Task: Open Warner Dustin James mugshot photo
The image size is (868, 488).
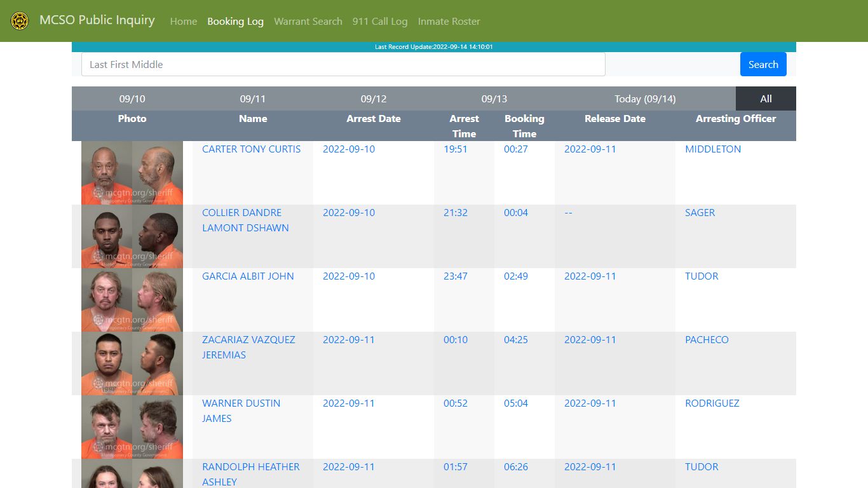Action: click(132, 427)
